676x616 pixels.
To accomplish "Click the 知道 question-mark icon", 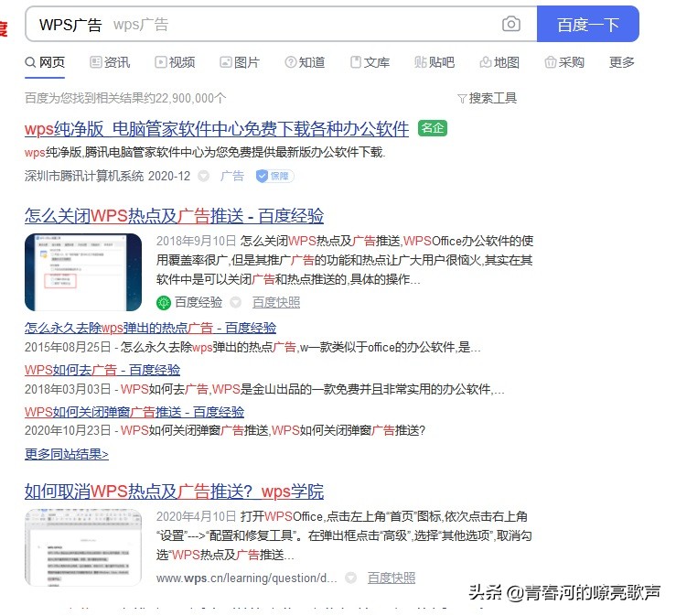I will (291, 62).
